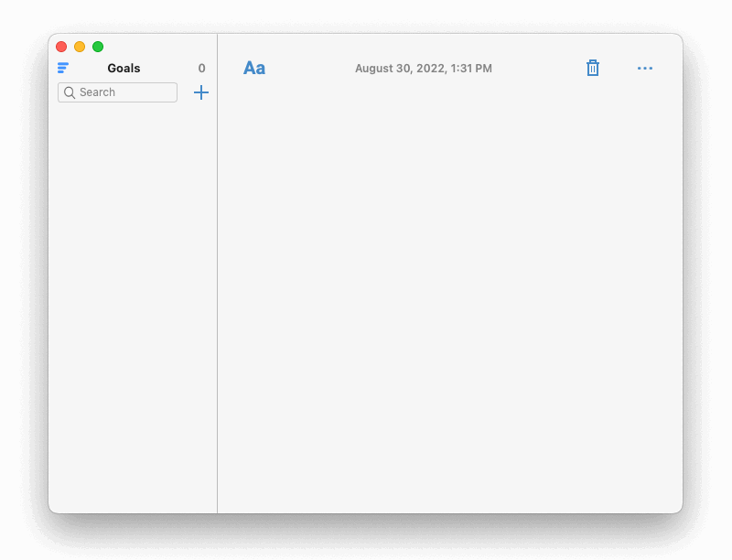Click into the Search input field

(x=117, y=92)
